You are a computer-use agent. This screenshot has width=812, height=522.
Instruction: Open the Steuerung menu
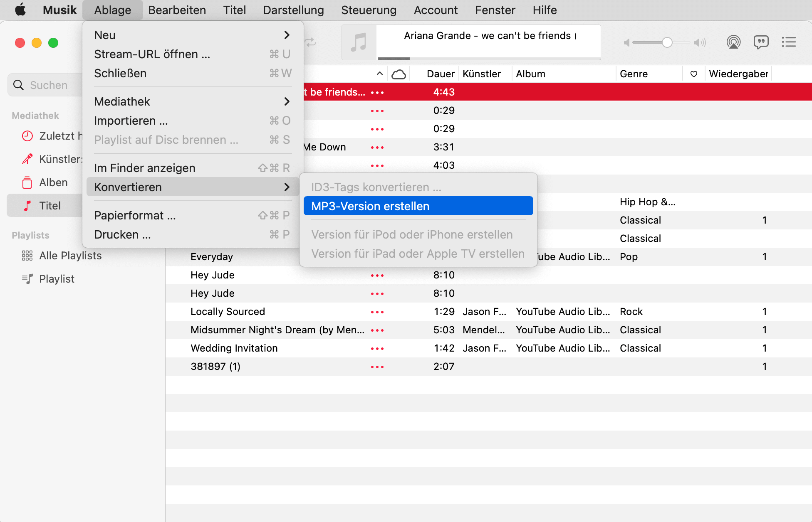pos(369,10)
